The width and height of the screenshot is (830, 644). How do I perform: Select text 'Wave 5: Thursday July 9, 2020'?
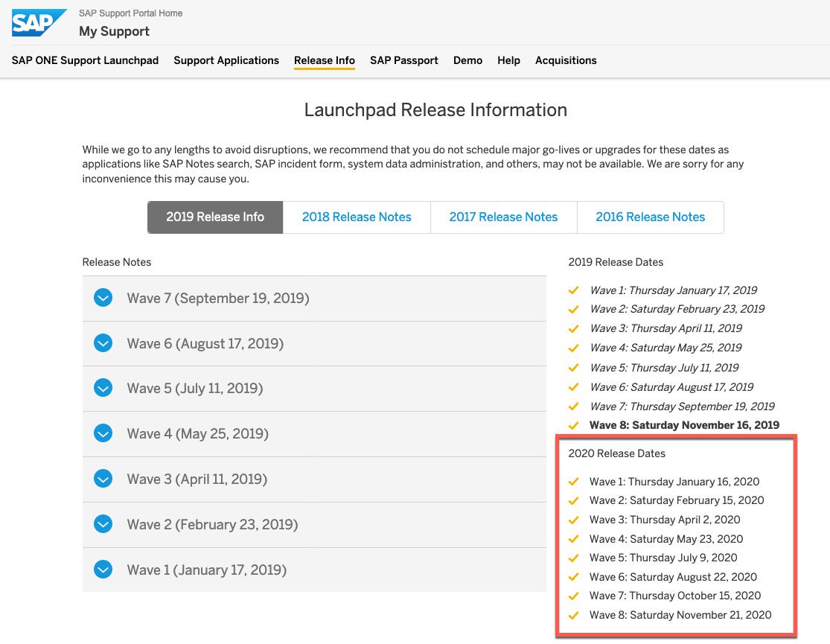point(663,558)
